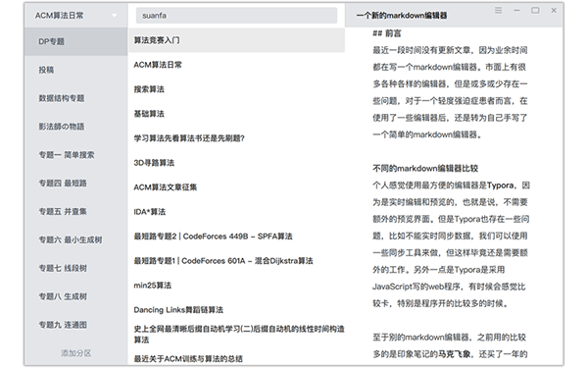
Task: Click heading 不同的markdown编辑器比较 in editor
Action: (425, 168)
